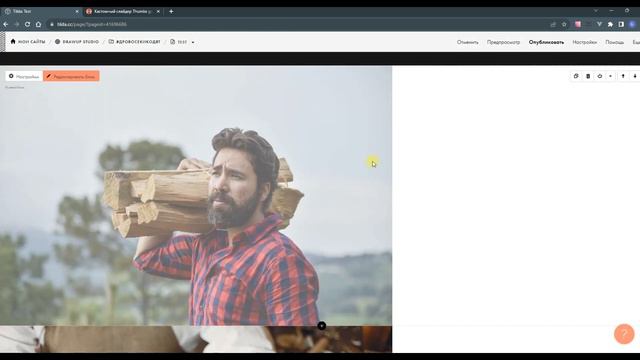Open the DRAWUP STUDIO project breadcrumb

point(77,42)
